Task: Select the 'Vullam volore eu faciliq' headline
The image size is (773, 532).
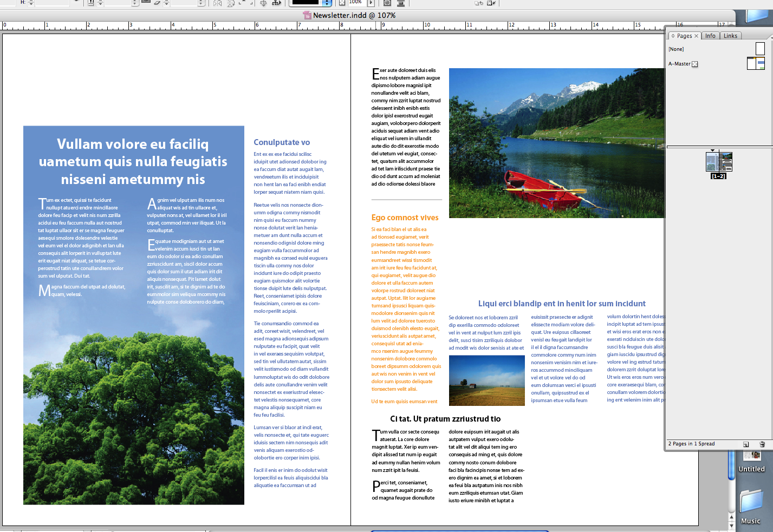Action: tap(133, 144)
